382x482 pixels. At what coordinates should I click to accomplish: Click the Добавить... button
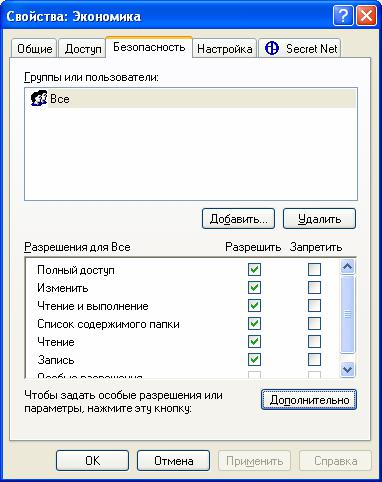tap(238, 219)
